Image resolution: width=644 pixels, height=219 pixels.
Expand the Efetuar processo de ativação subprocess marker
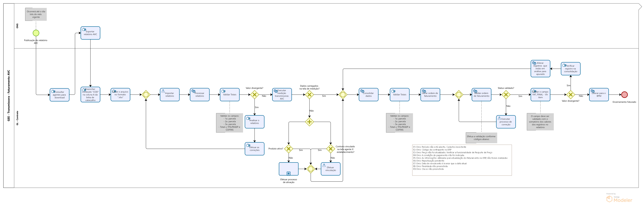(x=288, y=173)
